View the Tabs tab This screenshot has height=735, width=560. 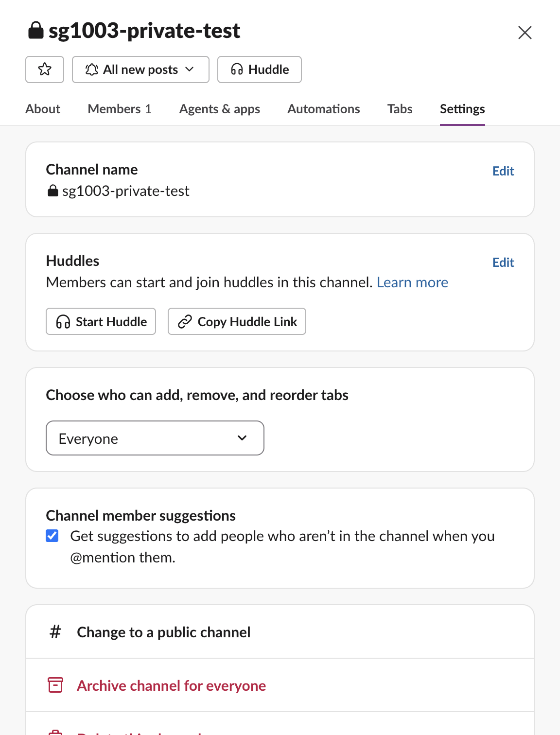400,109
